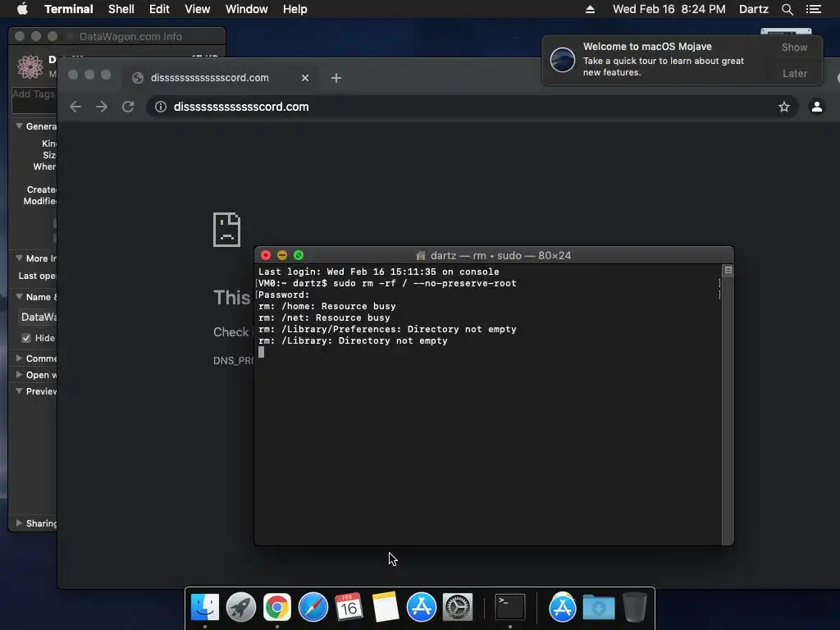This screenshot has height=630, width=840.
Task: Collapse the More Info section
Action: (x=20, y=258)
